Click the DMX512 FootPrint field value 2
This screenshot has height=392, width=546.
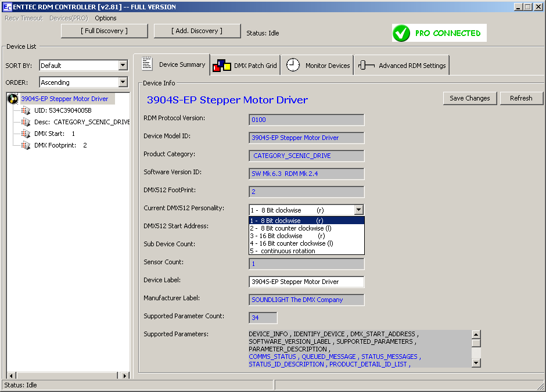point(307,192)
